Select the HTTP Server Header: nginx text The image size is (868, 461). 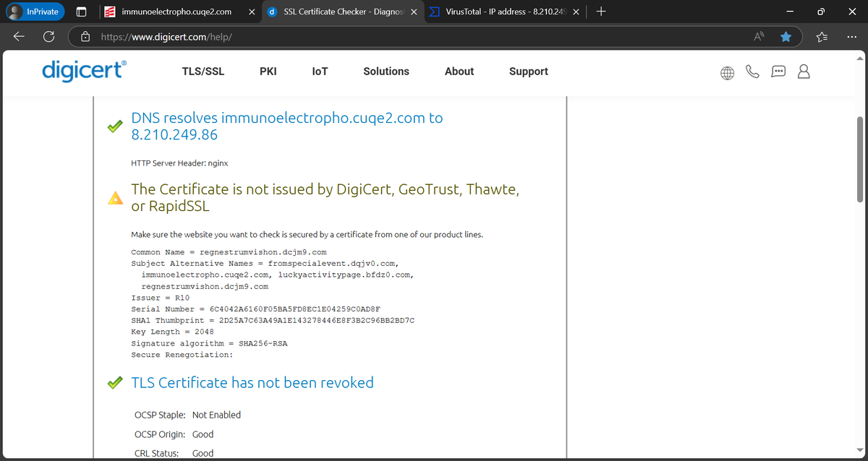[x=179, y=163]
